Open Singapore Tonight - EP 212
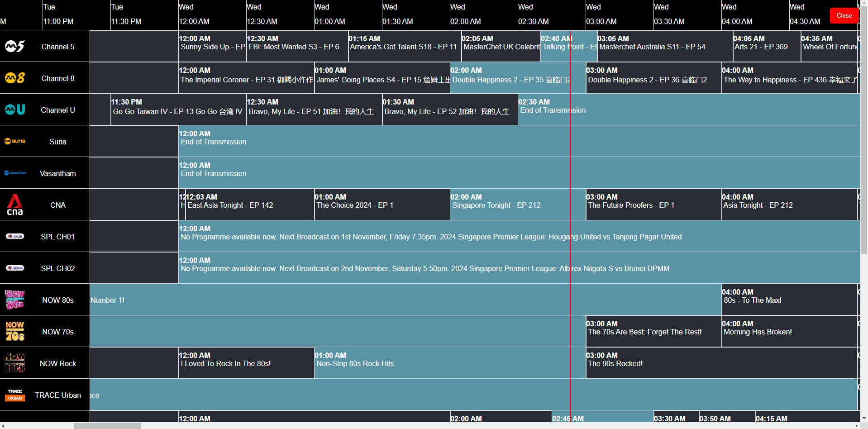Viewport: 868px width, 429px height. tap(518, 205)
